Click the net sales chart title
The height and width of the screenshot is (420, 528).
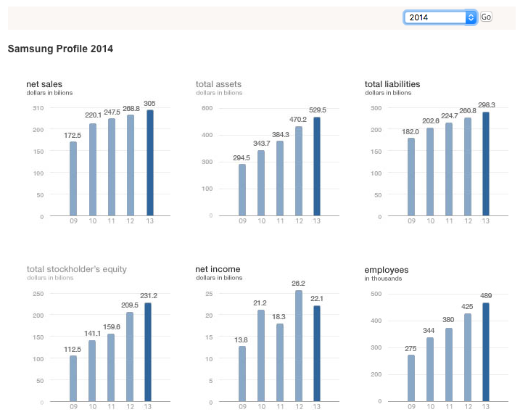point(44,84)
